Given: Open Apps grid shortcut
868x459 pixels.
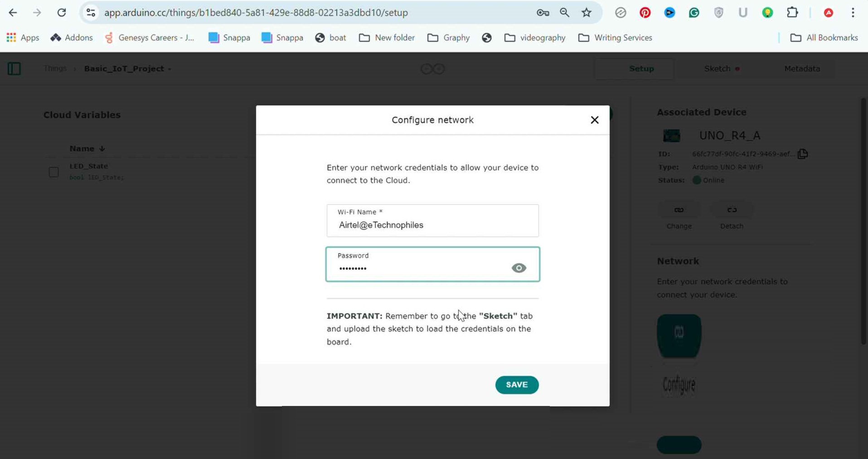Looking at the screenshot, I should tap(23, 38).
